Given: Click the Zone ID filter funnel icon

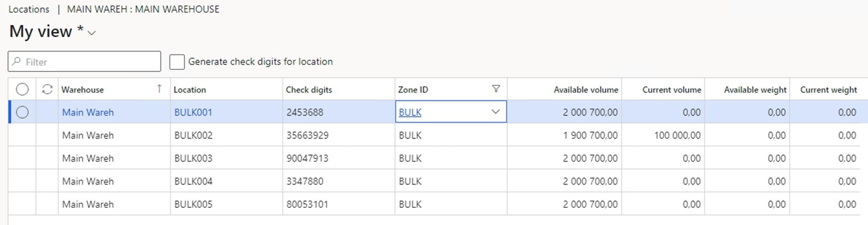Looking at the screenshot, I should [x=496, y=89].
